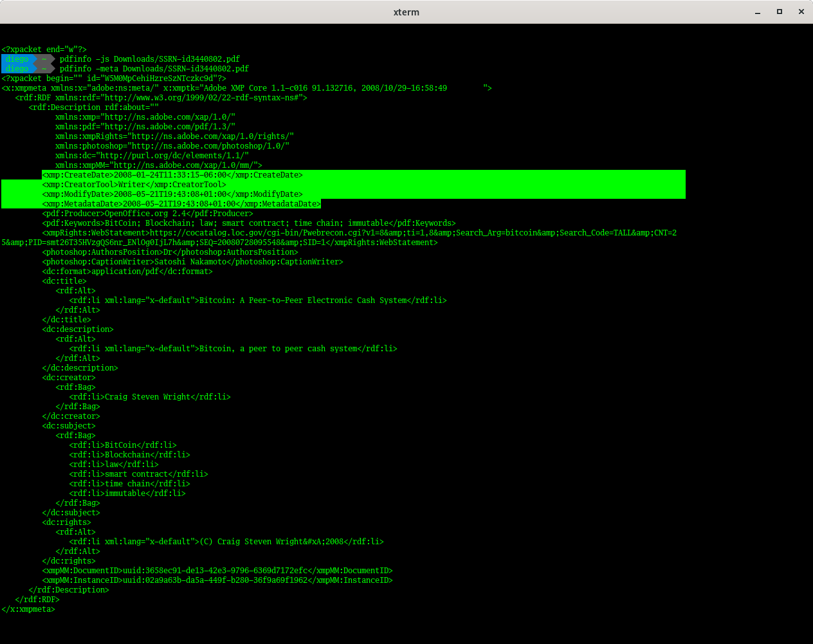Click the 'smart contract' subject list item

coord(139,474)
